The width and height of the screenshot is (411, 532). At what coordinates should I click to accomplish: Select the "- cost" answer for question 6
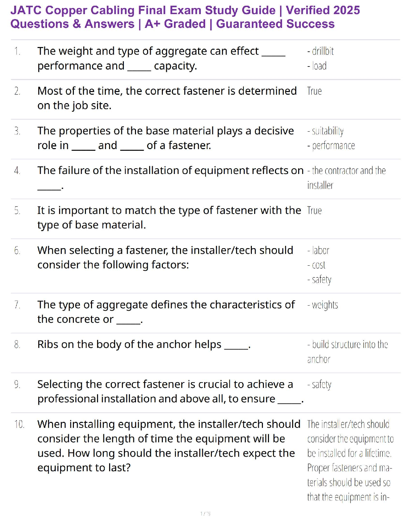point(316,265)
